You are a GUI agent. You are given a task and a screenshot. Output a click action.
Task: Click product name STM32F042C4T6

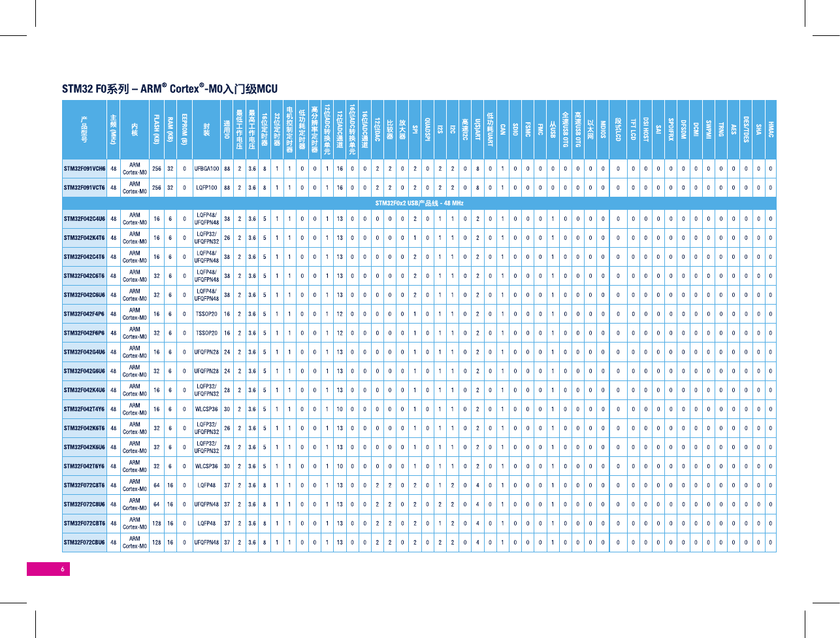pos(84,257)
